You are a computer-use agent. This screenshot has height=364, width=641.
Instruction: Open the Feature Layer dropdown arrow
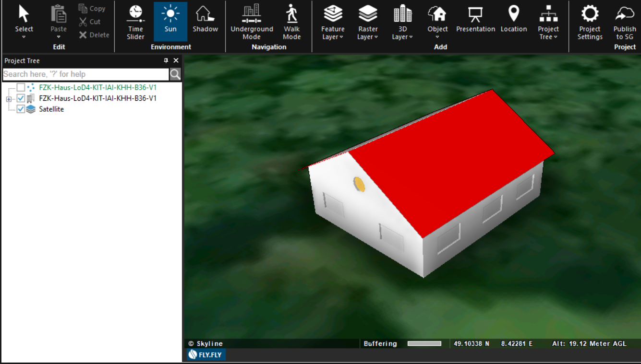[341, 37]
